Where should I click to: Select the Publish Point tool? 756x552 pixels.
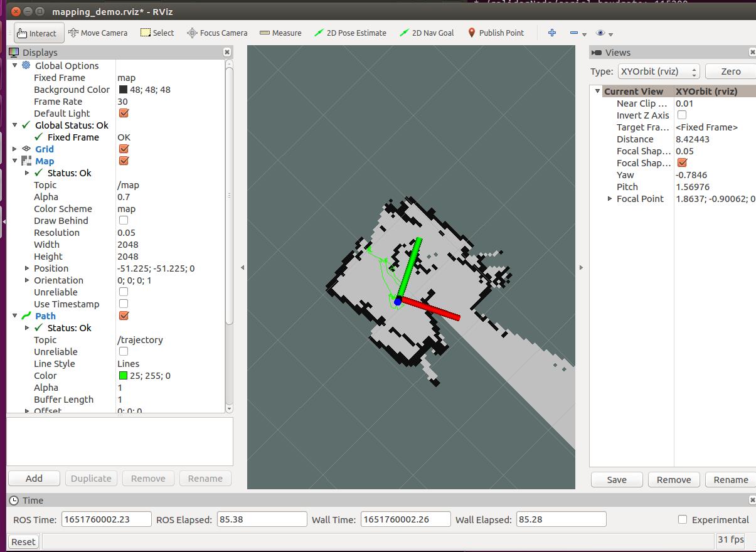496,33
